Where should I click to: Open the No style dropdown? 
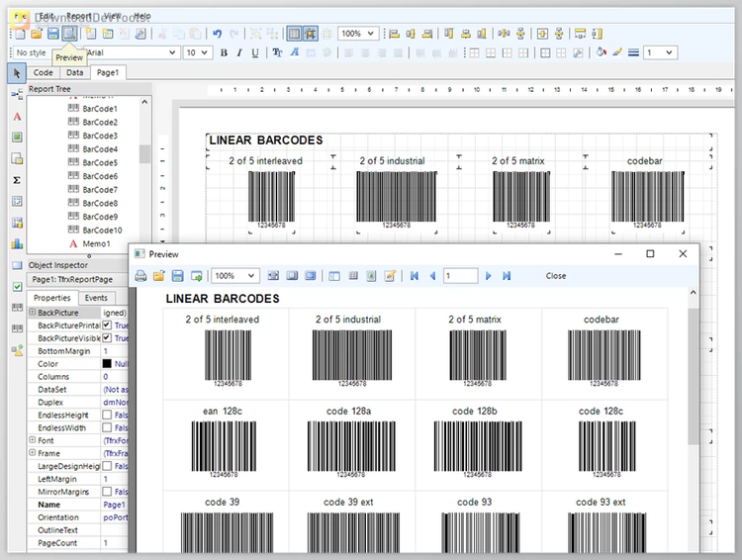click(32, 52)
